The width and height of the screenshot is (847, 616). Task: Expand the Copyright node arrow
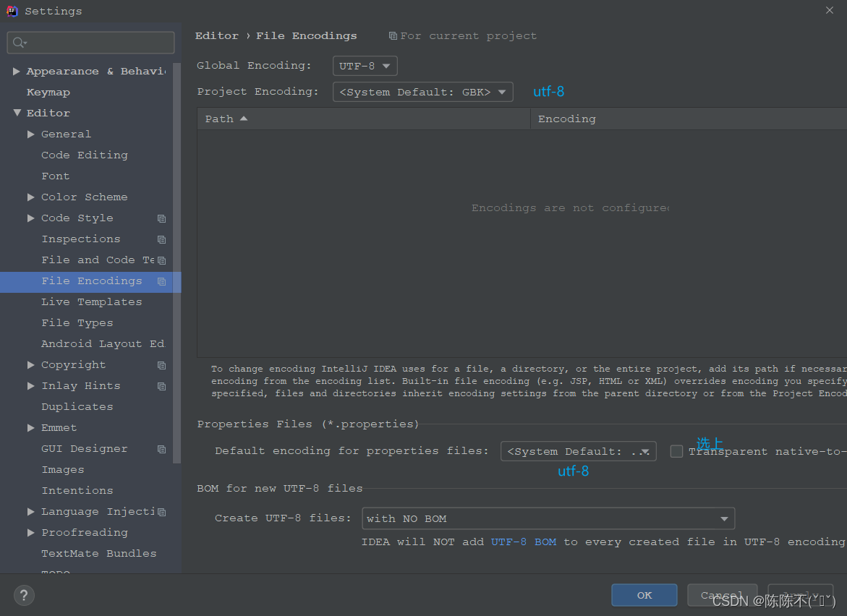pos(31,365)
